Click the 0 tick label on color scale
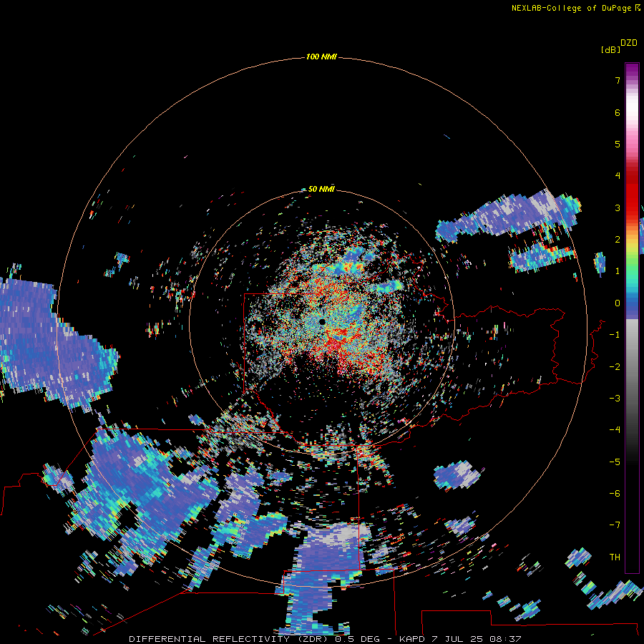This screenshot has width=644, height=644. tap(618, 303)
